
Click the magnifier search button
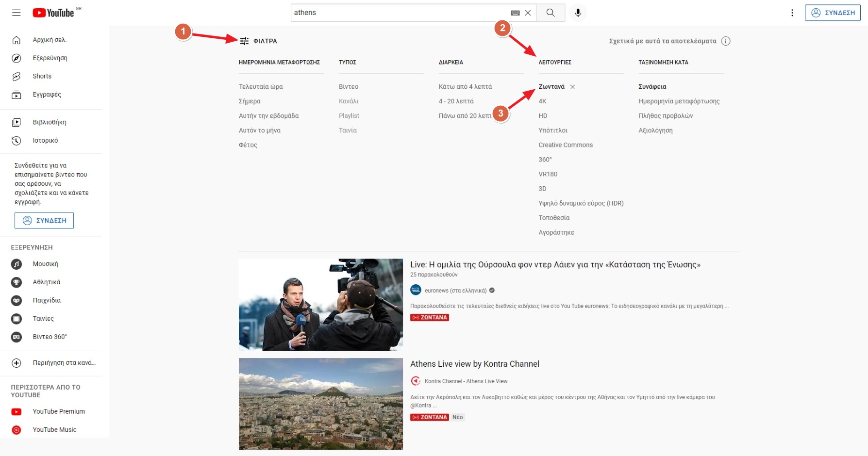tap(550, 13)
